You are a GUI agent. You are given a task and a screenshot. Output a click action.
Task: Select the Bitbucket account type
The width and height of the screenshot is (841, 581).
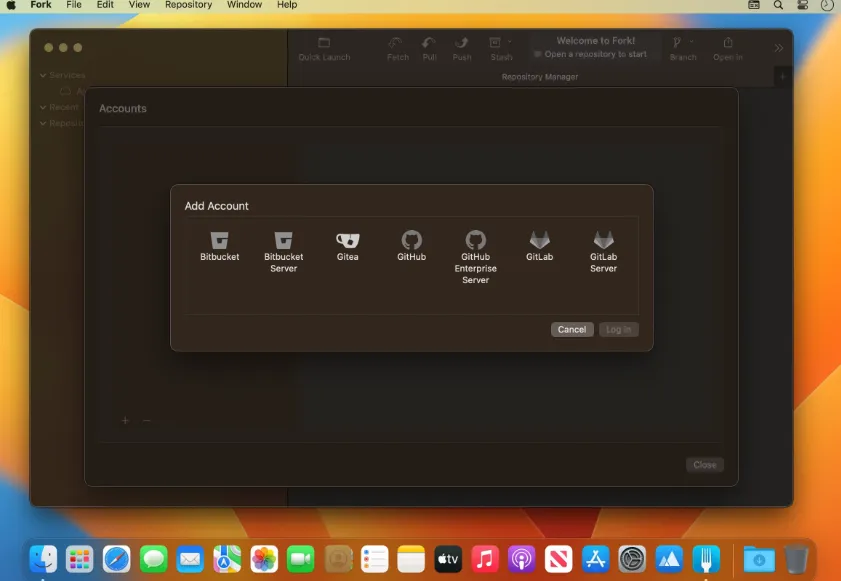point(219,247)
